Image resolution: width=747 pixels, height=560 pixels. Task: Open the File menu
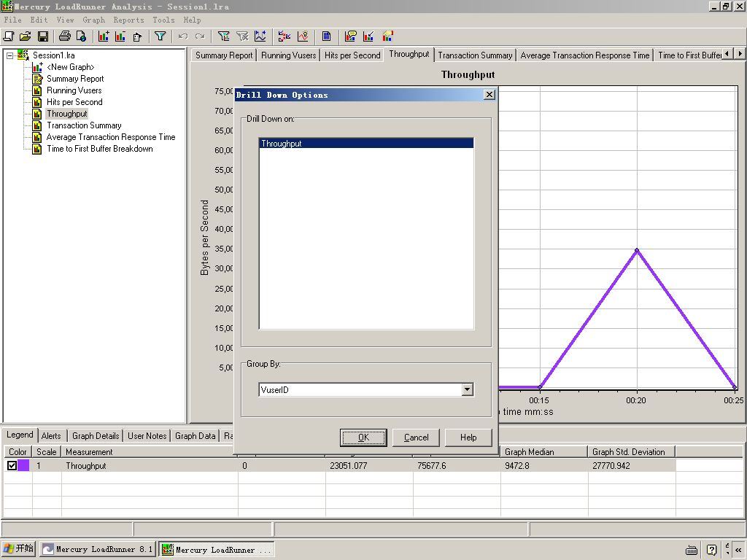12,20
